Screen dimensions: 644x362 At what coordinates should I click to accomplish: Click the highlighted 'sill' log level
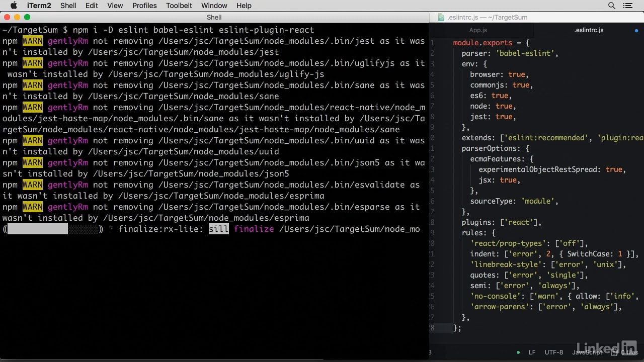coord(218,229)
